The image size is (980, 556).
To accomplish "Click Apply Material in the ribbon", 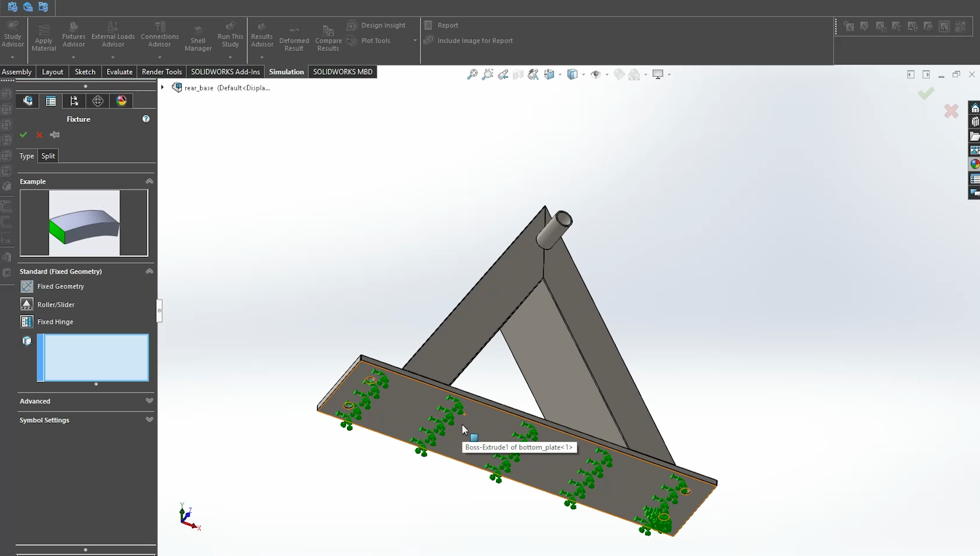I will tap(44, 38).
